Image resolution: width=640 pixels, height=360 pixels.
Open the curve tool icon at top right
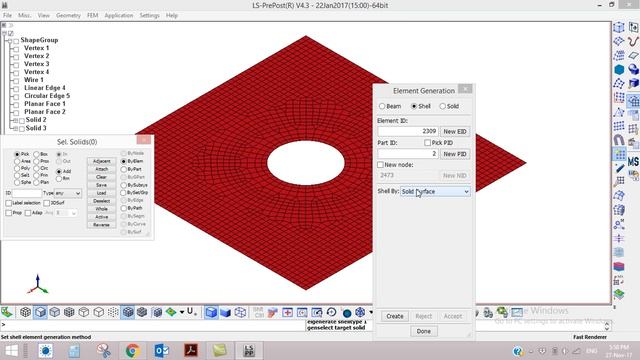[633, 41]
